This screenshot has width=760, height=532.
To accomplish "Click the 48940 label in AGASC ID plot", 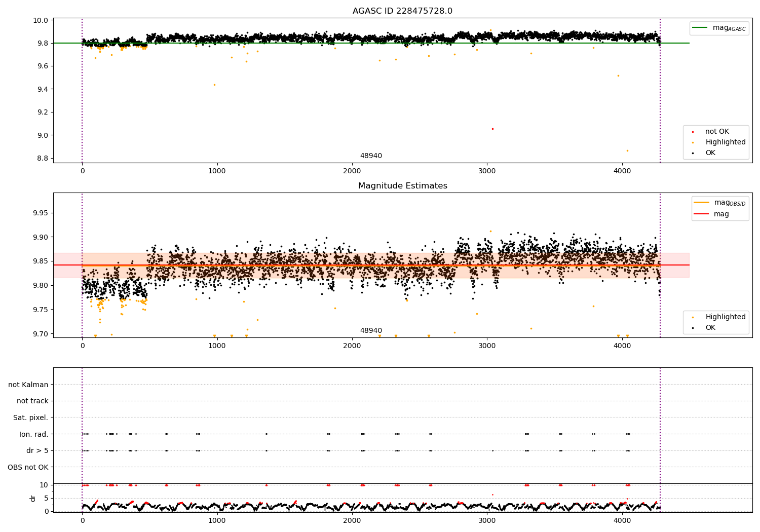I will (371, 156).
